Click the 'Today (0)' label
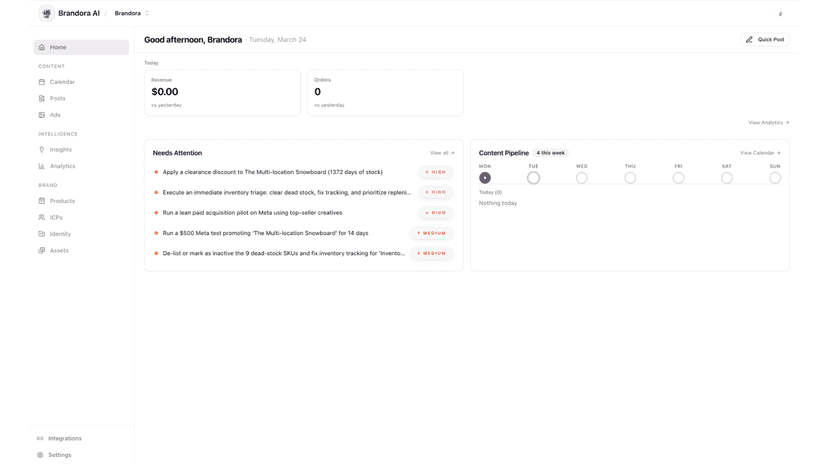 coord(491,192)
